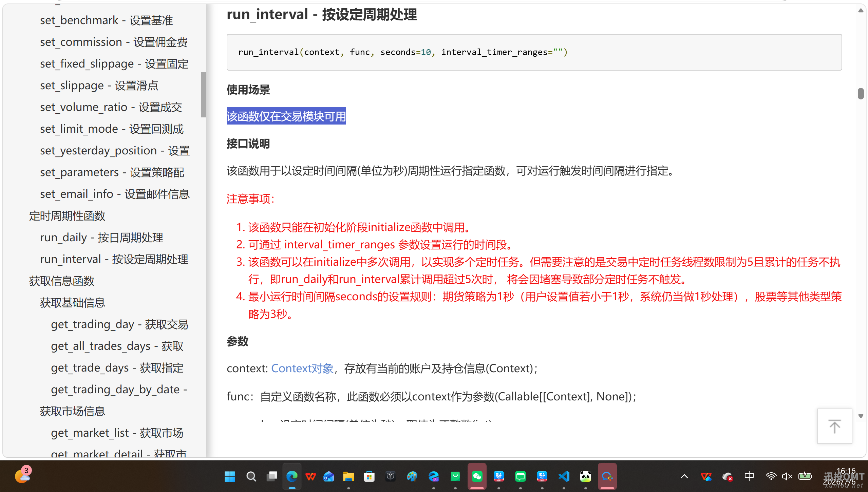Launch WPS Office from the taskbar
Viewport: 868px width, 492px height.
(310, 476)
